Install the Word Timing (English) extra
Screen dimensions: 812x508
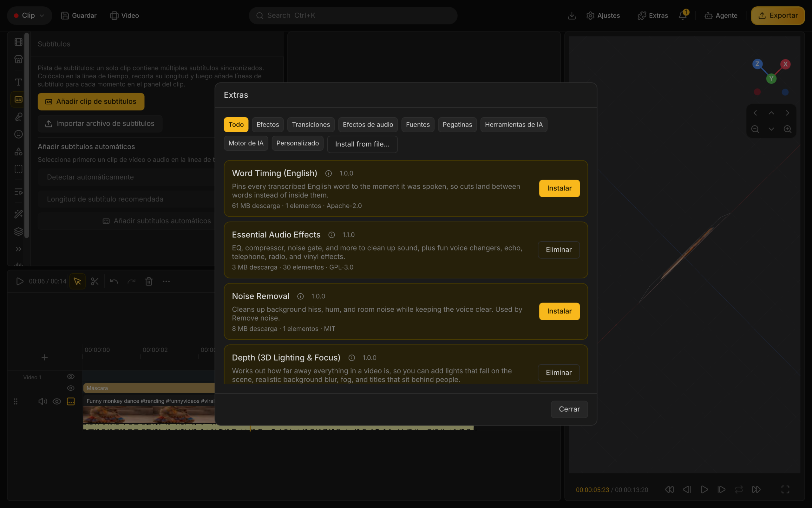[559, 188]
